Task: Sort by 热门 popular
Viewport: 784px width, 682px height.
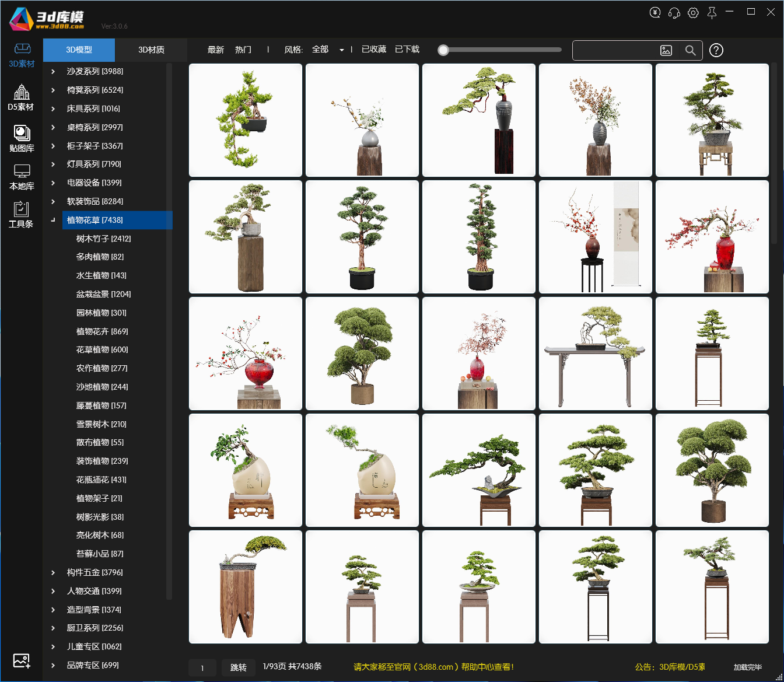Action: pos(243,50)
